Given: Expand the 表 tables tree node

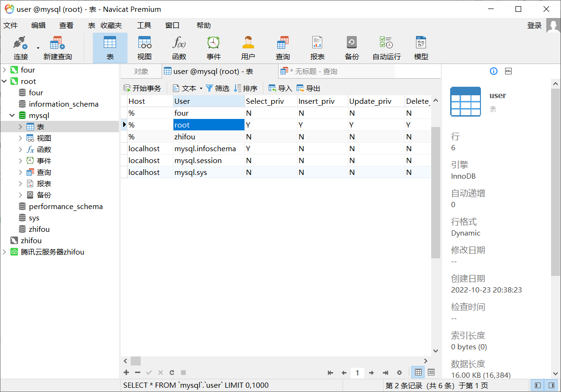Looking at the screenshot, I should coord(20,127).
